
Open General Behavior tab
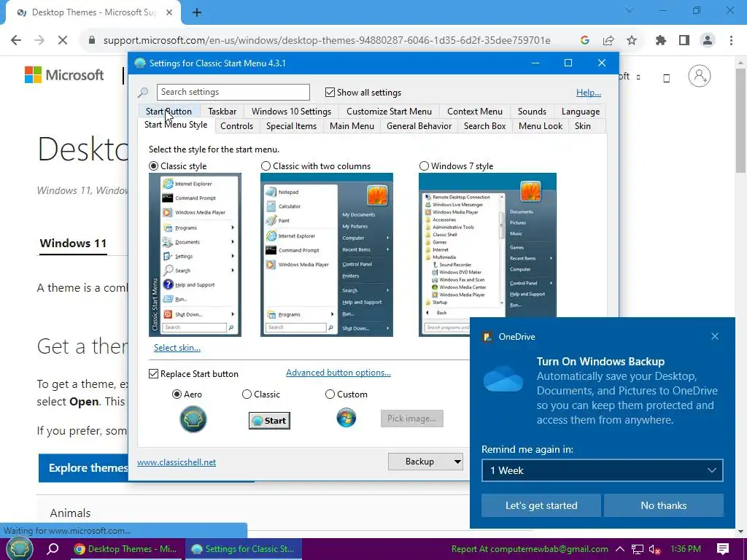point(419,126)
